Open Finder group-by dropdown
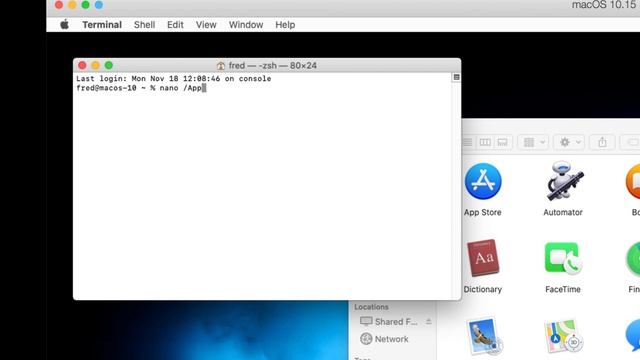640x360 pixels. click(533, 142)
